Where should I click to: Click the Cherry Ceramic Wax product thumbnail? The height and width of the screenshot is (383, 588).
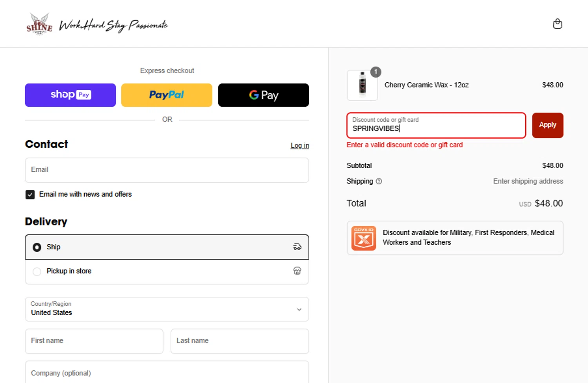tap(362, 85)
